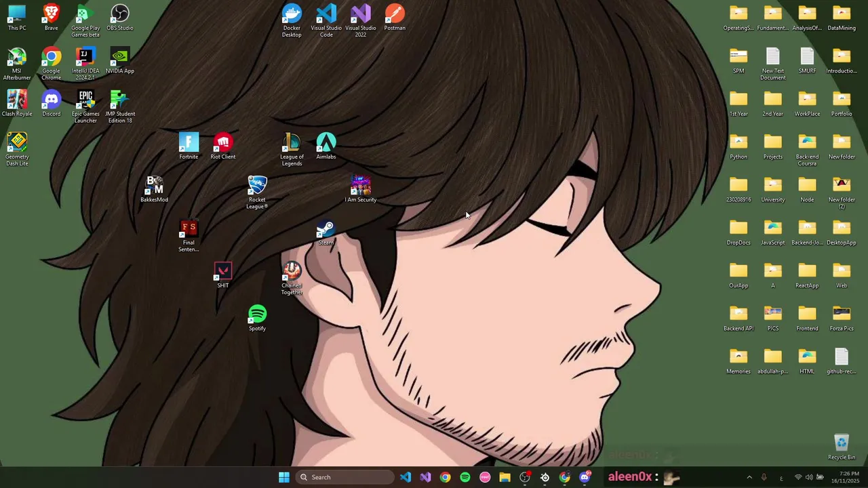Open the Windows Start menu
The height and width of the screenshot is (488, 868).
click(284, 477)
